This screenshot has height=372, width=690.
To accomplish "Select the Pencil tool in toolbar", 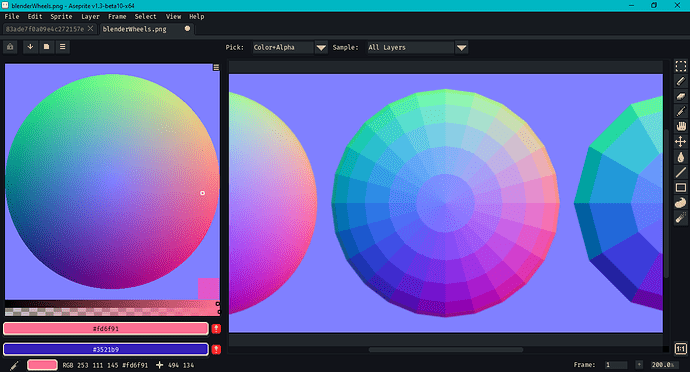I will pyautogui.click(x=680, y=81).
